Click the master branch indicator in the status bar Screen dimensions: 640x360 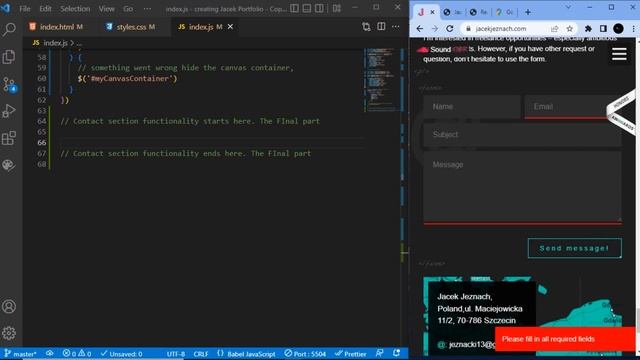click(20, 353)
